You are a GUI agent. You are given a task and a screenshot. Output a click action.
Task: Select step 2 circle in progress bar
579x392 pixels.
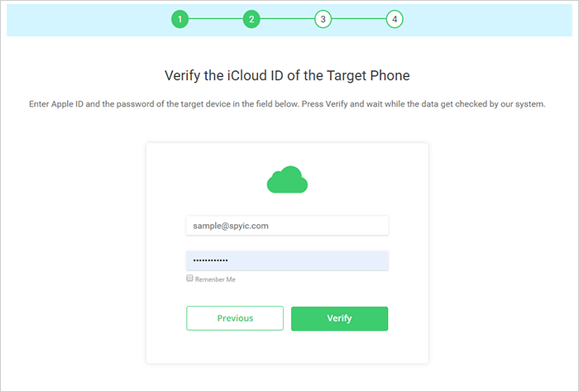click(251, 19)
